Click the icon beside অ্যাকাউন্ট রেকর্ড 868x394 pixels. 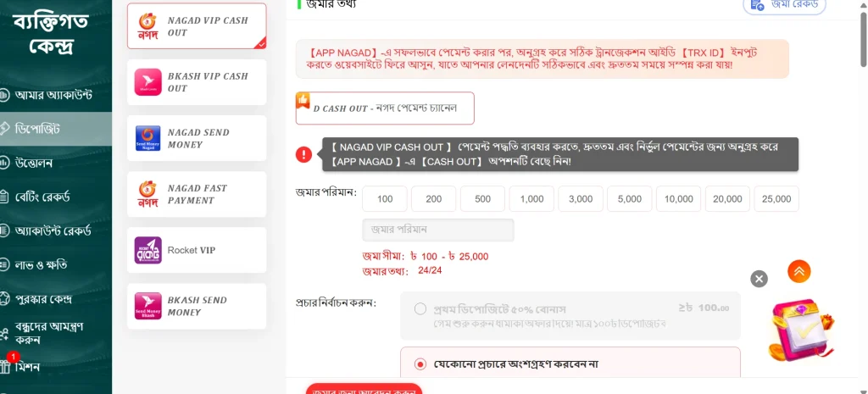4,230
